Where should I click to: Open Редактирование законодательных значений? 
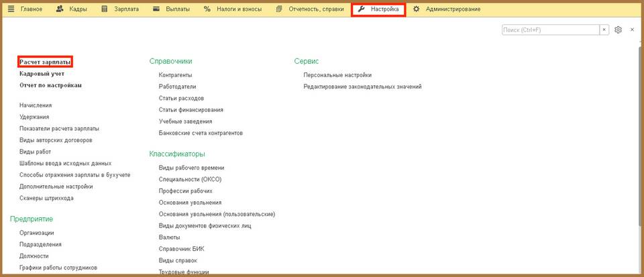(x=362, y=87)
